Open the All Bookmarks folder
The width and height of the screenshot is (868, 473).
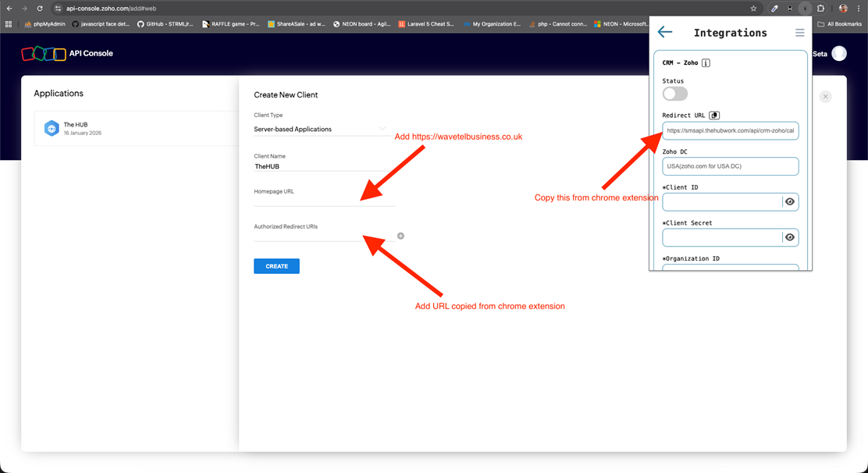click(x=840, y=24)
